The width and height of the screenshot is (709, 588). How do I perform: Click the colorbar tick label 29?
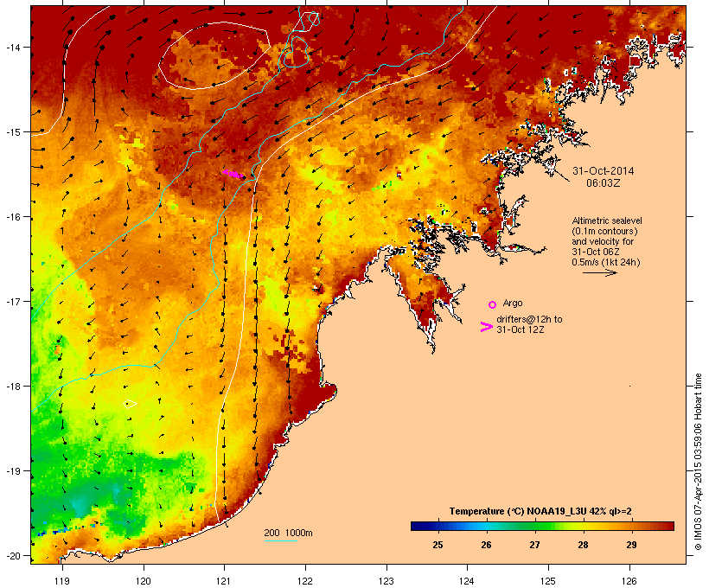[631, 545]
